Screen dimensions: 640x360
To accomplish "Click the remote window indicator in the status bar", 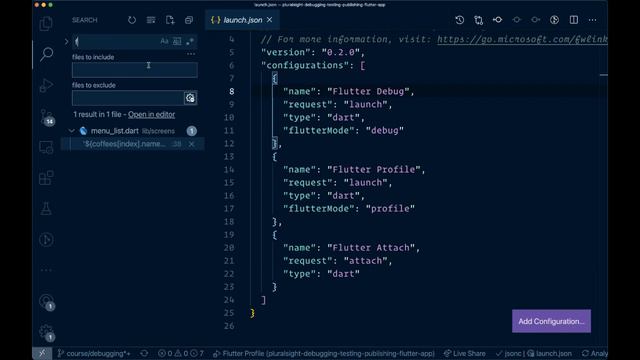I will click(x=42, y=353).
